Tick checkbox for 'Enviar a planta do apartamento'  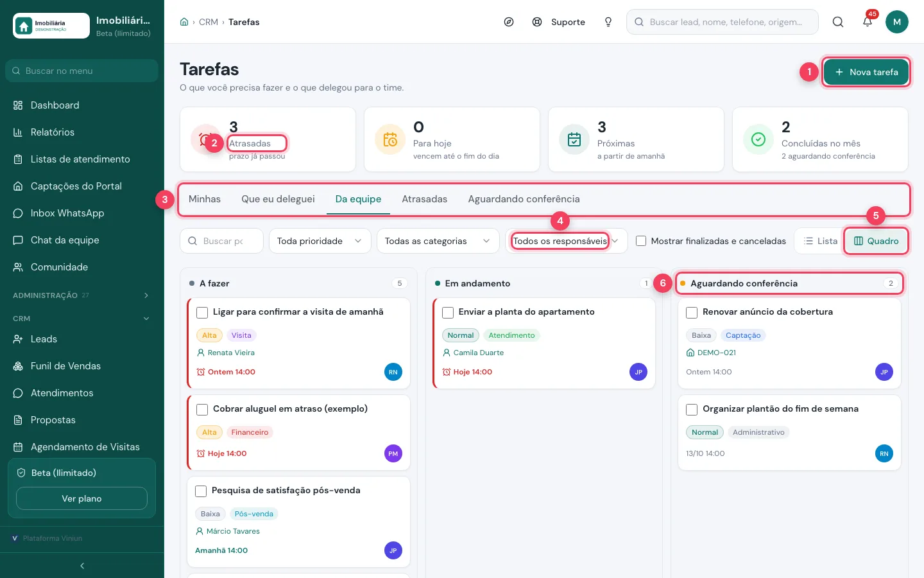pos(448,313)
